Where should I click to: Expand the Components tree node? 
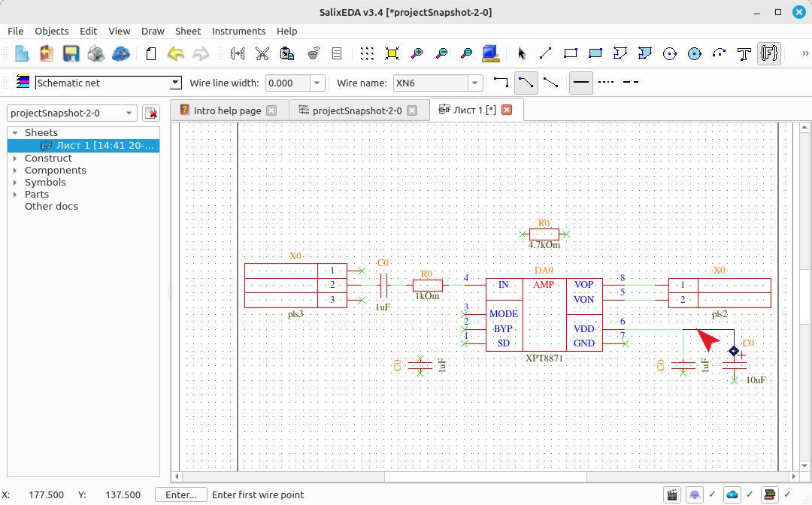point(15,171)
